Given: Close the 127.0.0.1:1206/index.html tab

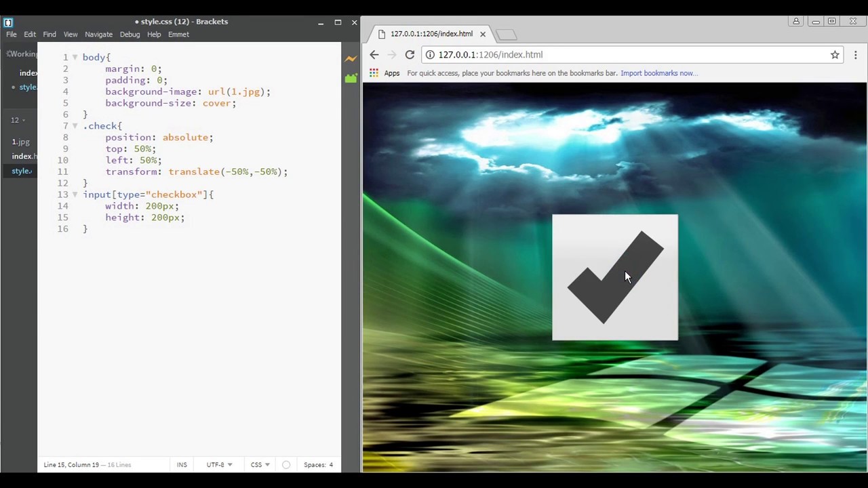Looking at the screenshot, I should (x=483, y=34).
